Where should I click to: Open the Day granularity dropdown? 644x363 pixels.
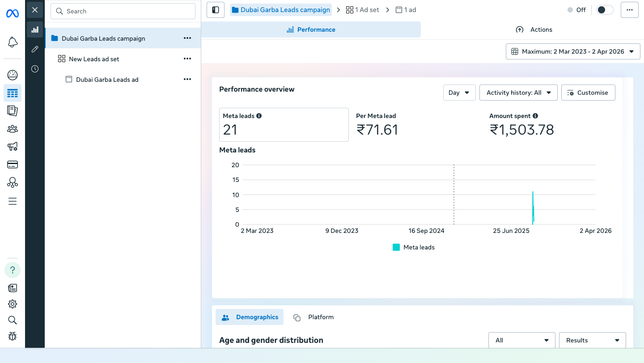tap(459, 93)
